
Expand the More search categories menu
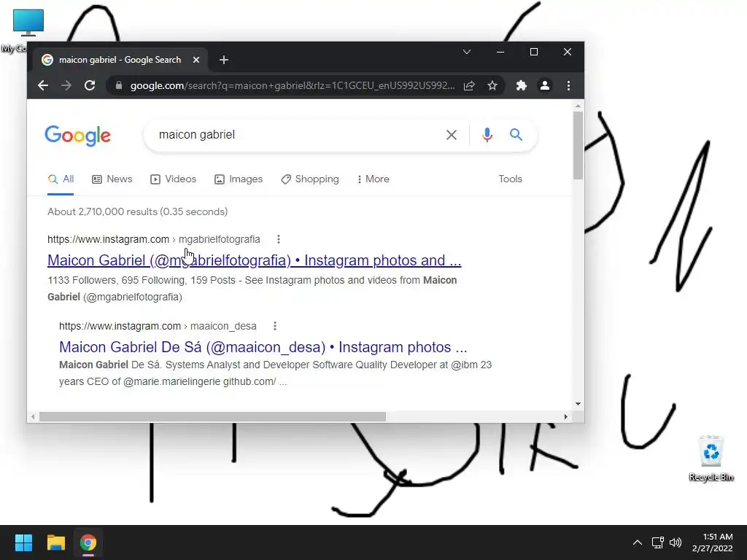pyautogui.click(x=373, y=179)
